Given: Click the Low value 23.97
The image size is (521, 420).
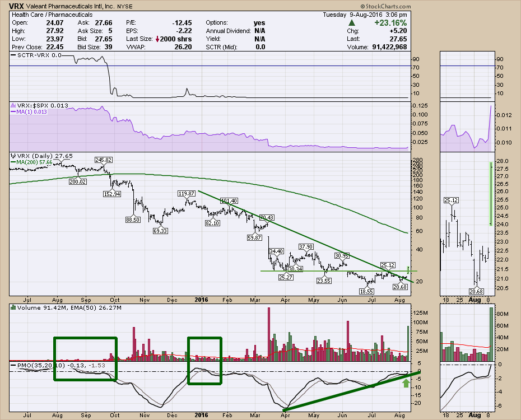Looking at the screenshot, I should pyautogui.click(x=55, y=39).
